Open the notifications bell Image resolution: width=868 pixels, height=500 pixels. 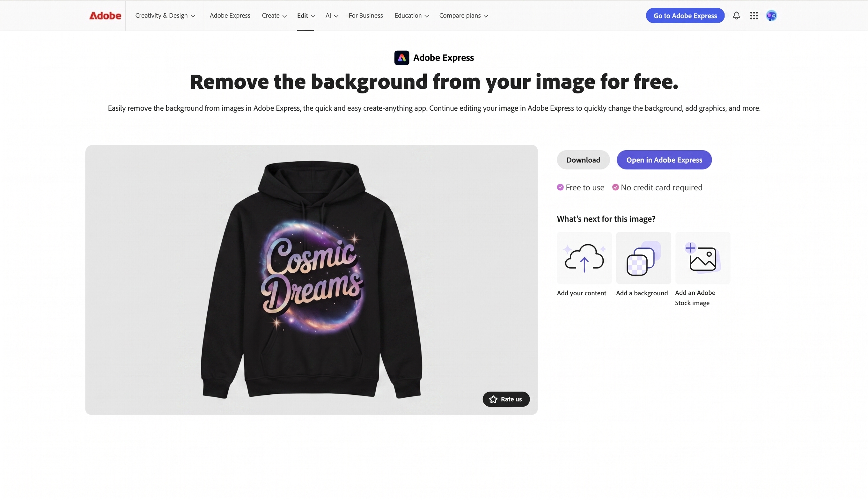(x=737, y=16)
